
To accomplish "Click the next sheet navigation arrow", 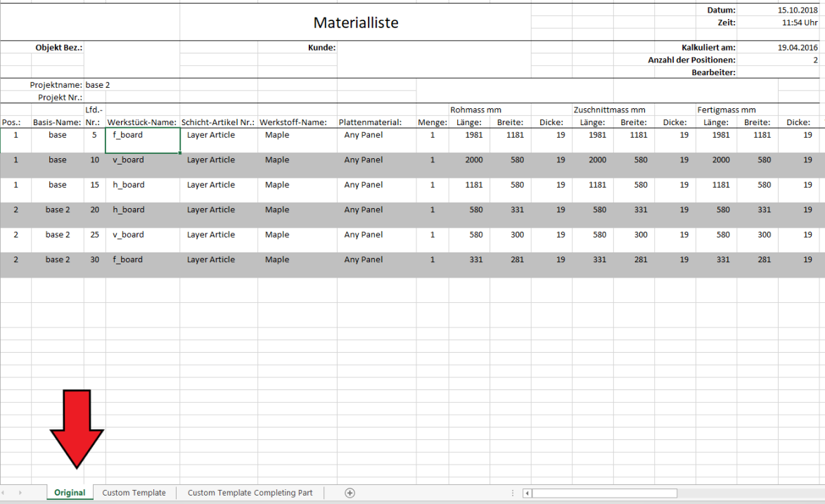I will (x=19, y=493).
